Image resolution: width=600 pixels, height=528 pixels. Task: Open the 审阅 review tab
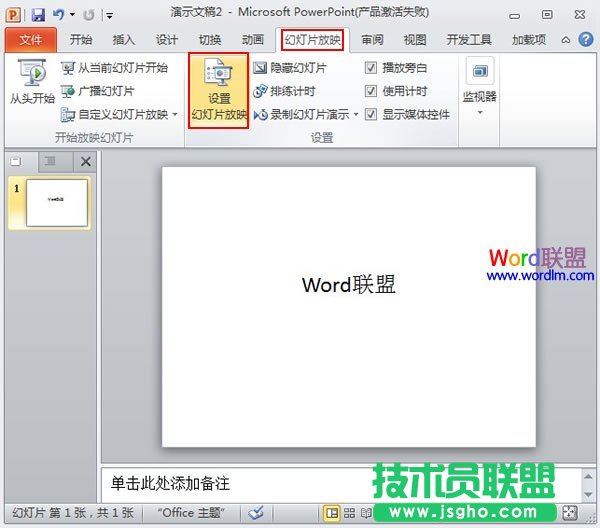[x=372, y=39]
